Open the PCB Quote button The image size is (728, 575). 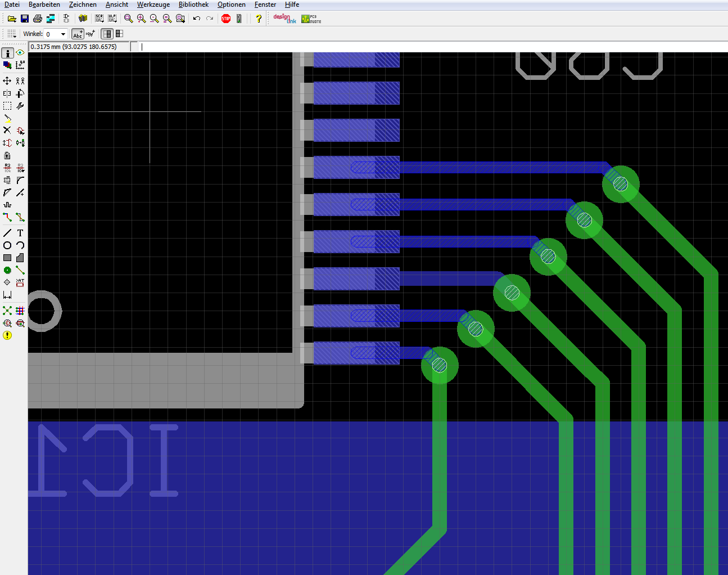point(311,19)
